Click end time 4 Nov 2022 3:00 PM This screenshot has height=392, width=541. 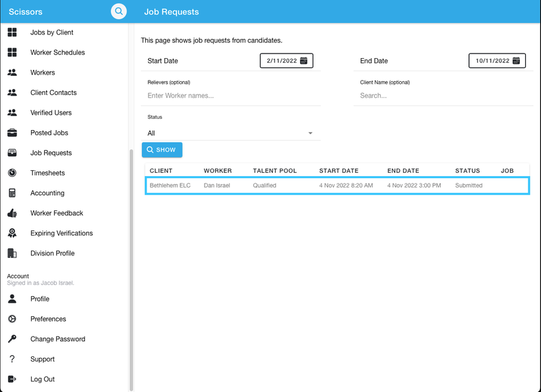pyautogui.click(x=414, y=185)
